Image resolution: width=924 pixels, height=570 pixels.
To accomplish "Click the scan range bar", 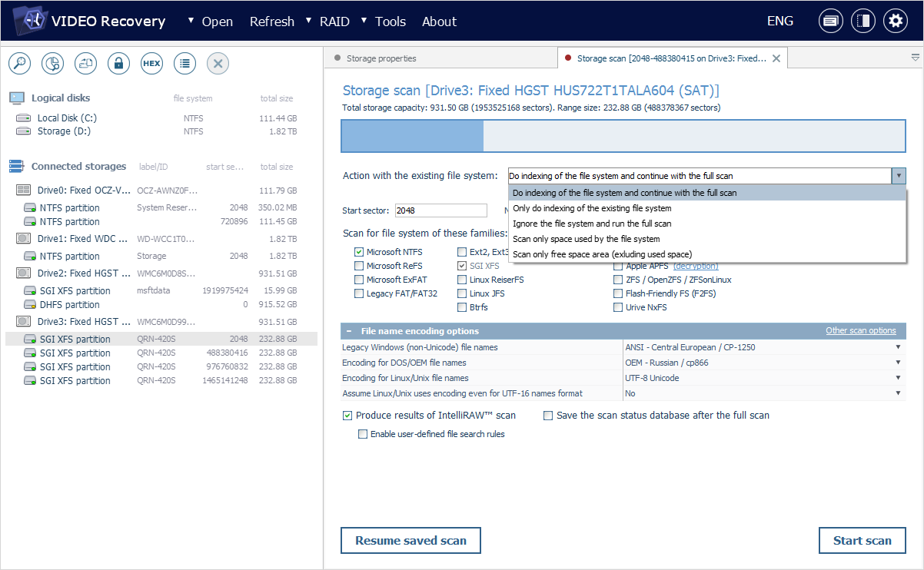I will click(x=623, y=136).
